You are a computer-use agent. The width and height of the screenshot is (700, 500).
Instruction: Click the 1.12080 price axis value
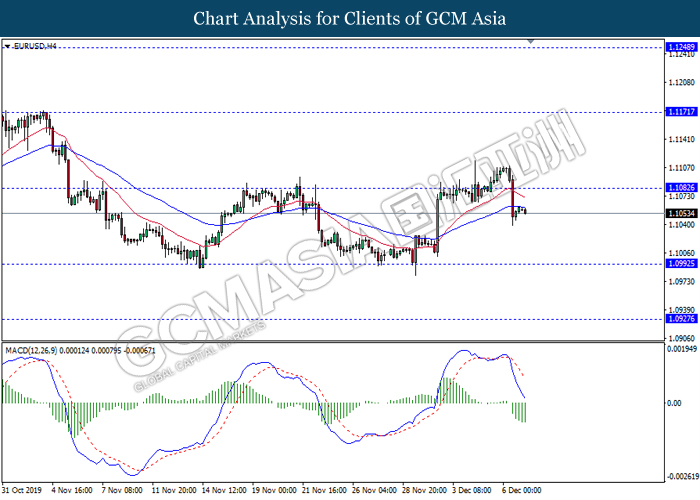[x=682, y=83]
